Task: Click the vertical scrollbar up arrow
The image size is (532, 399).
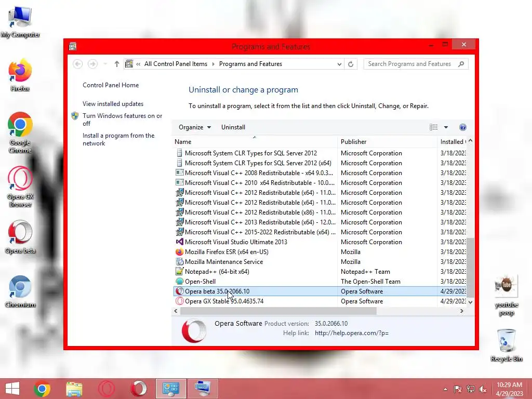Action: [470, 140]
